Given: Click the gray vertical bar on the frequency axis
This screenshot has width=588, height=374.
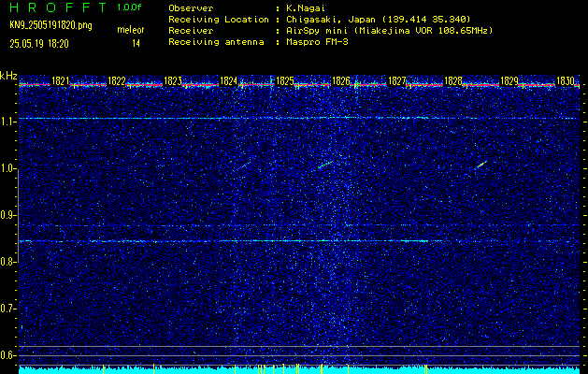Looking at the screenshot, I should click(x=18, y=216).
